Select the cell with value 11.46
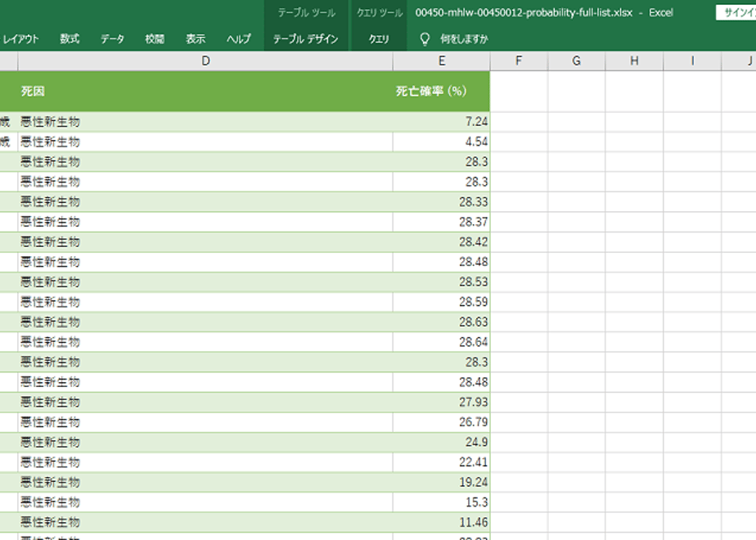The width and height of the screenshot is (756, 540). 442,522
